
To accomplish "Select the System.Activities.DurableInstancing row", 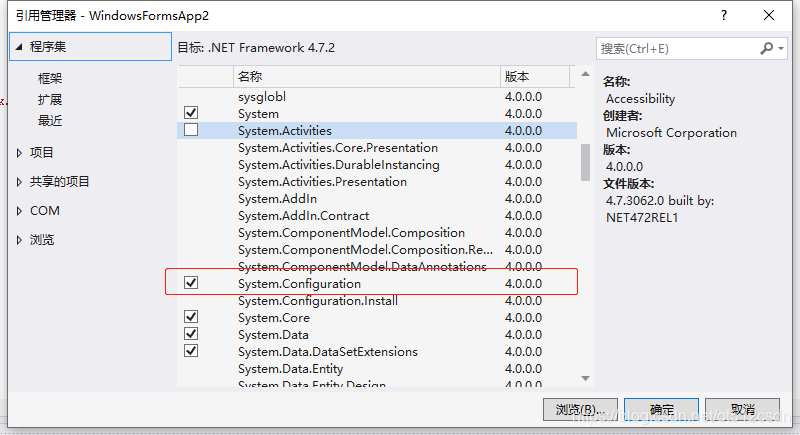I will [377, 165].
